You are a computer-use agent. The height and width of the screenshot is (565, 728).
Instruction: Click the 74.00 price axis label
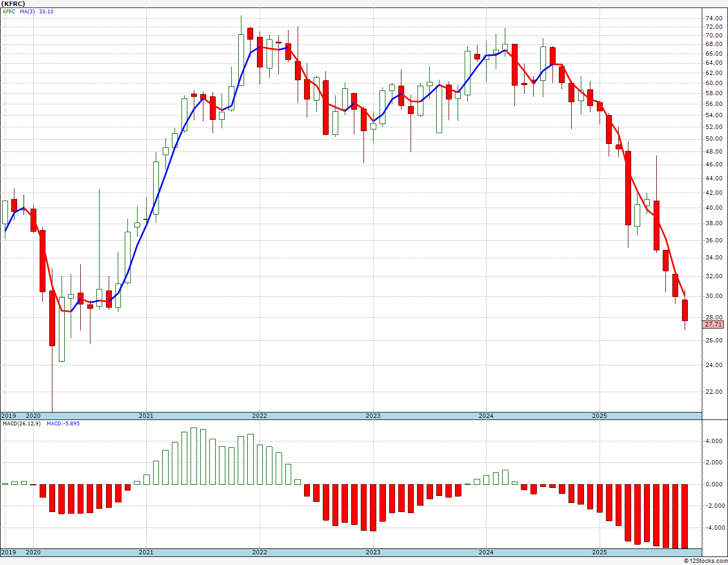(714, 18)
